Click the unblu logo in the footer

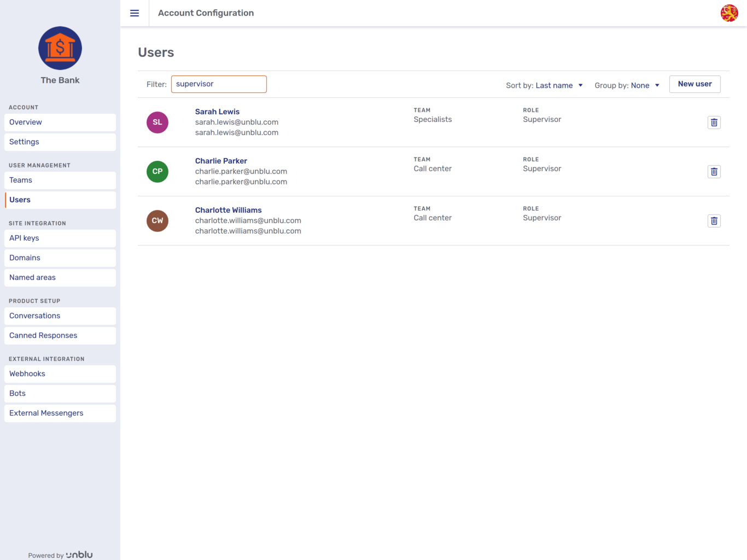coord(79,555)
